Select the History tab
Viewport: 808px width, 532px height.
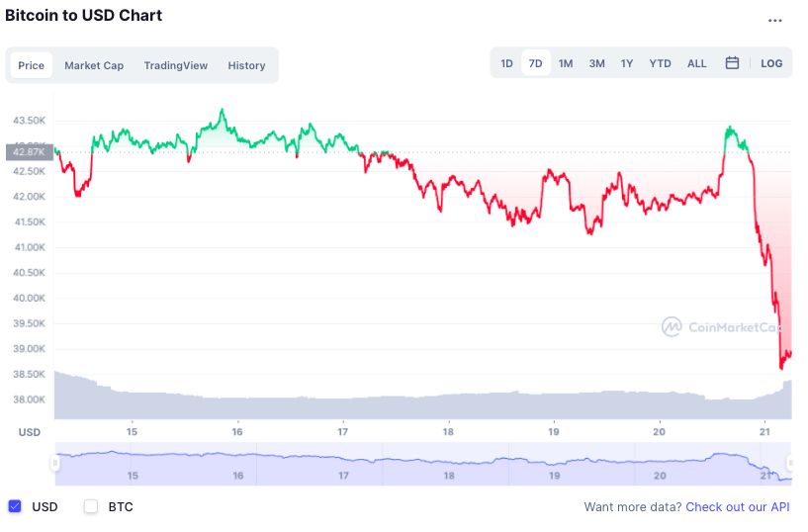pyautogui.click(x=246, y=65)
